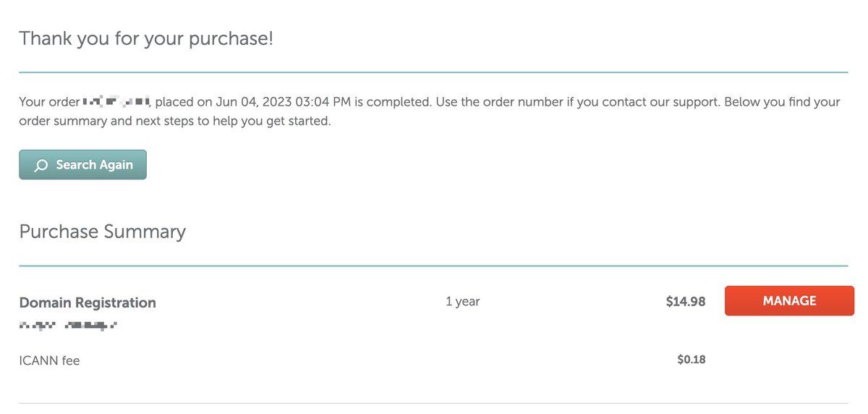Click the words 'Your order' before order number

tap(49, 102)
